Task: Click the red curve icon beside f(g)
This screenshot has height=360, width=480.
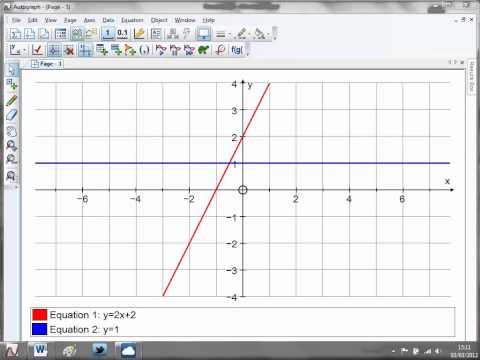Action: click(220, 50)
